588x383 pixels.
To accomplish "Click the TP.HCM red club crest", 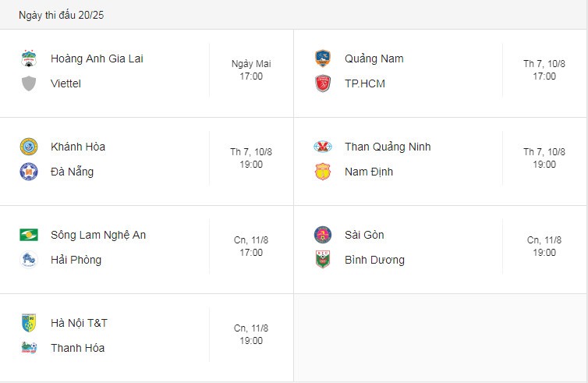I will click(x=323, y=83).
